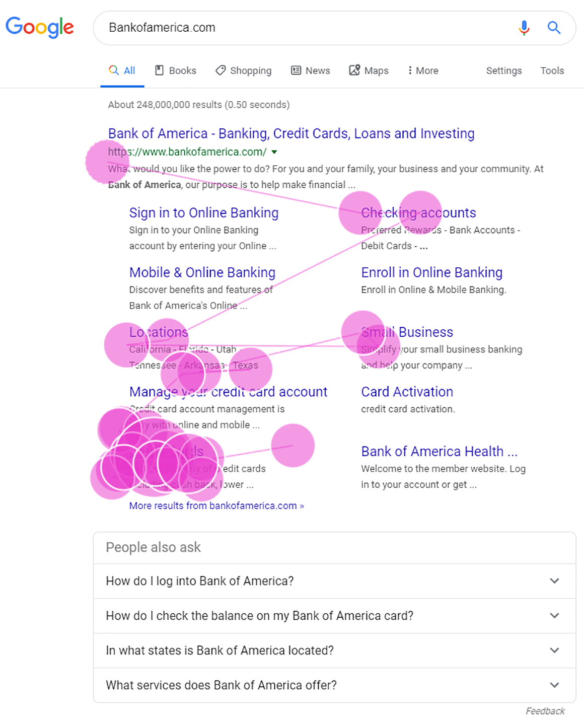The width and height of the screenshot is (585, 728).
Task: Expand 'In what states is Bank of America located?'
Action: 554,650
